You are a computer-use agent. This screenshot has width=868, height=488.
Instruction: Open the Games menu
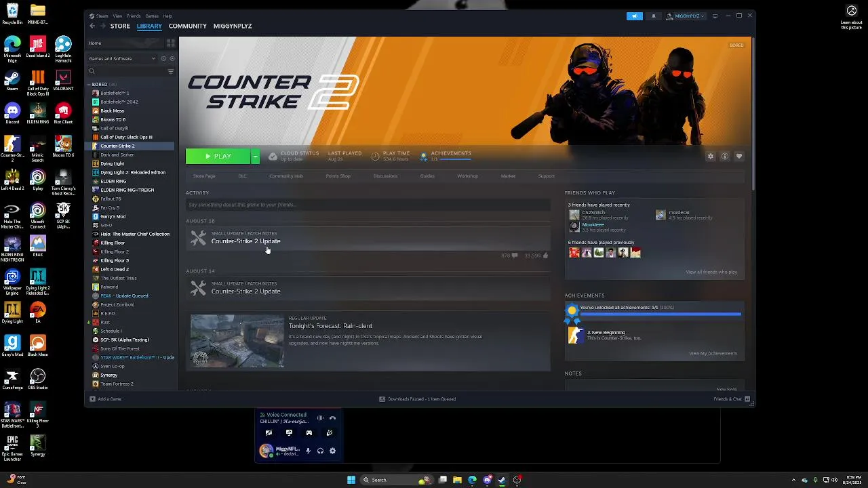[152, 16]
